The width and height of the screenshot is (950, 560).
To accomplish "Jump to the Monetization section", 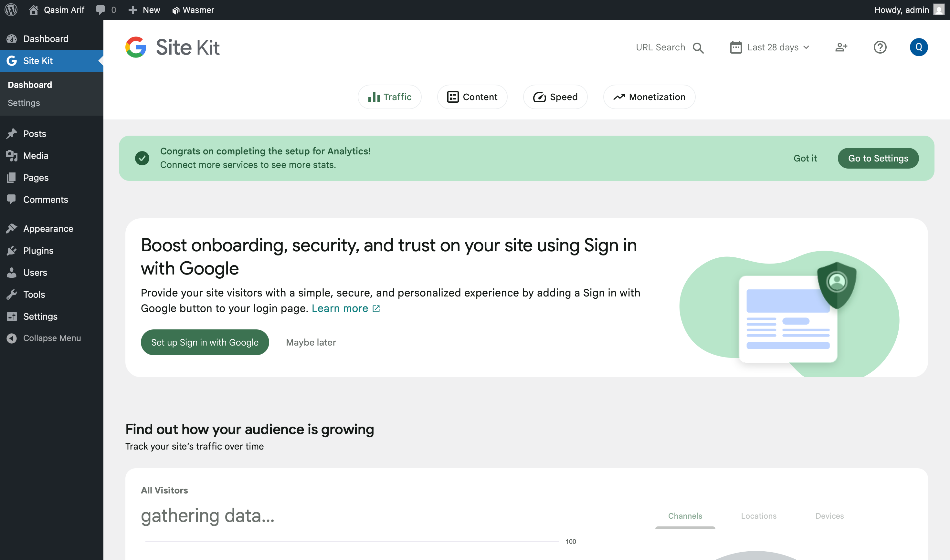I will tap(649, 97).
